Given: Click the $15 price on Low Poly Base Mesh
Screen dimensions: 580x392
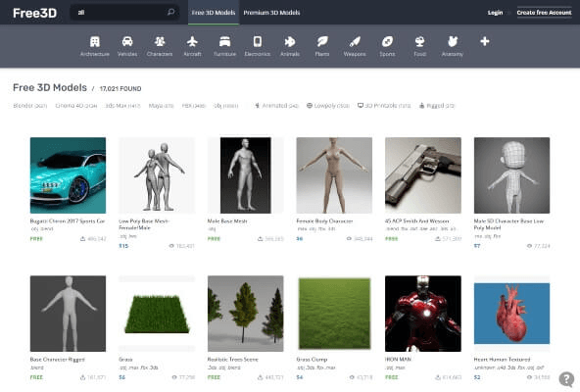Looking at the screenshot, I should pos(123,246).
